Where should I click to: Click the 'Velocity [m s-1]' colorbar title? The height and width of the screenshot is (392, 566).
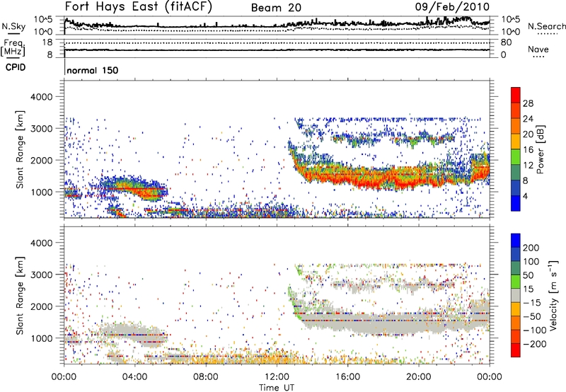click(x=553, y=295)
